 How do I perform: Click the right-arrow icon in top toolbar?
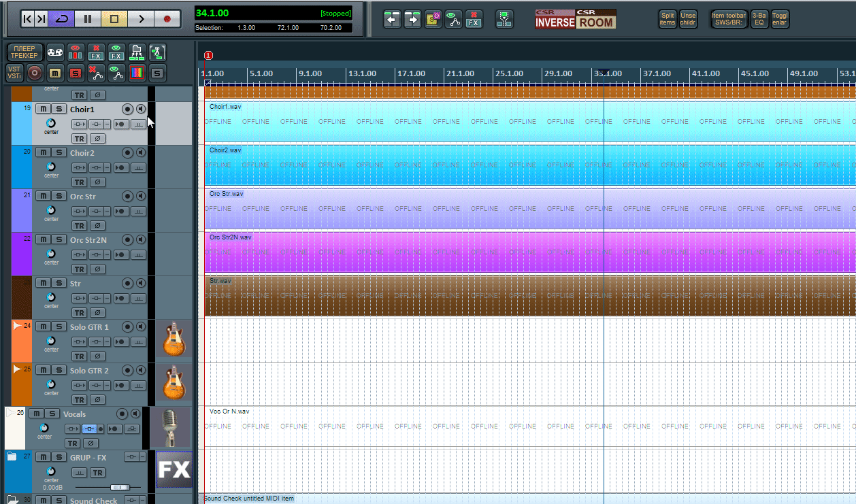[412, 19]
